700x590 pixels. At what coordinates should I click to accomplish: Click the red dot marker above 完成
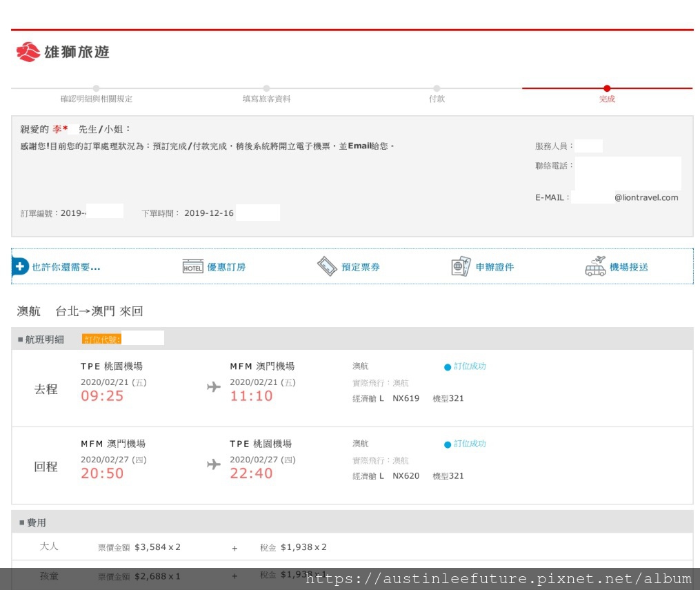tap(607, 88)
